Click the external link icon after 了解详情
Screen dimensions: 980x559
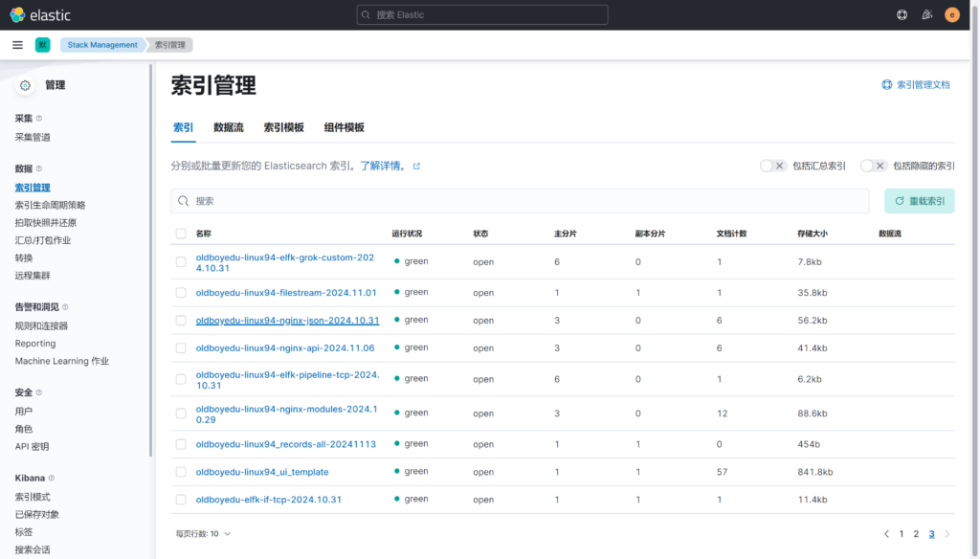417,167
